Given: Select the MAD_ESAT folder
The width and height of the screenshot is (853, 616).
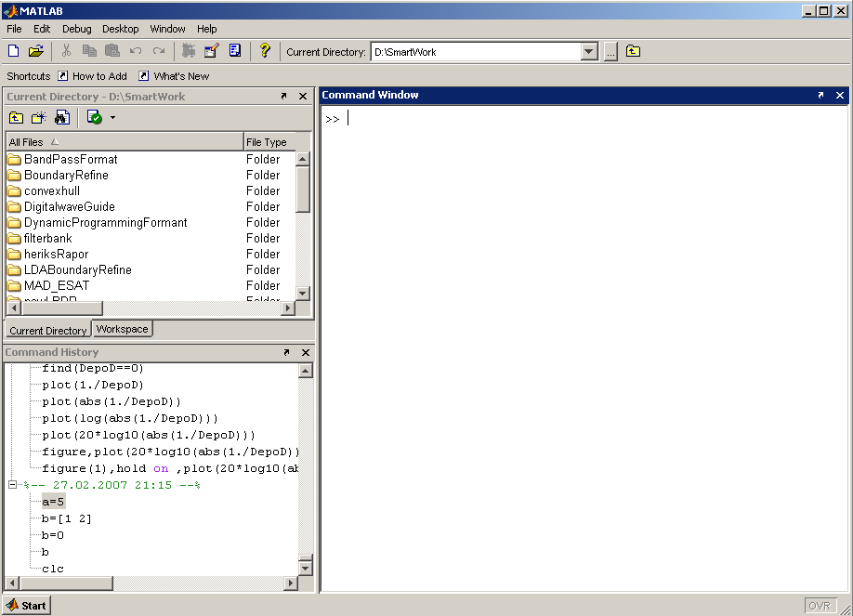Looking at the screenshot, I should tap(57, 285).
